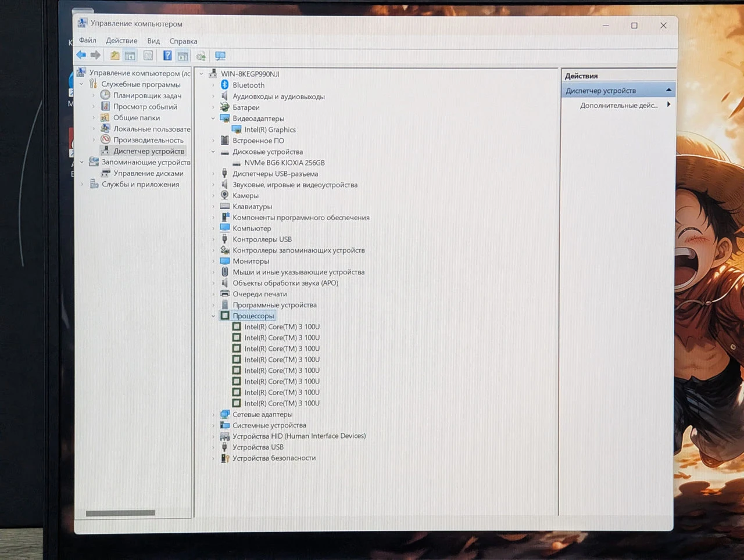
Task: Open the Файл menu
Action: tap(88, 40)
